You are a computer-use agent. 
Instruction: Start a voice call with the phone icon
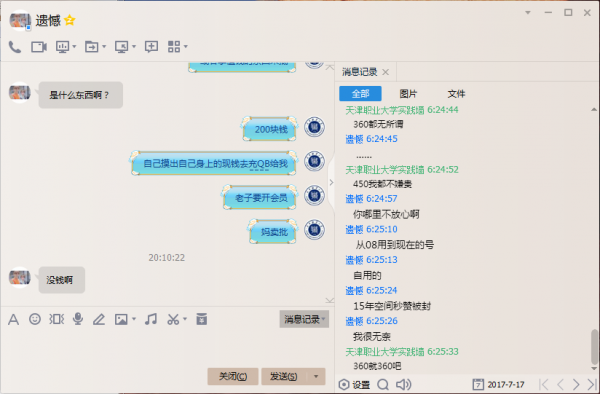[15, 47]
